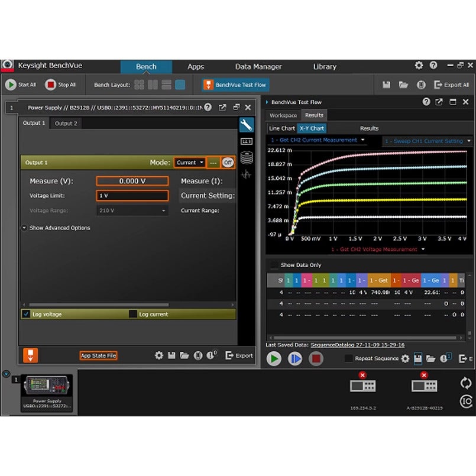This screenshot has height=476, width=476.
Task: Open power supply panel settings gear
Action: (159, 355)
